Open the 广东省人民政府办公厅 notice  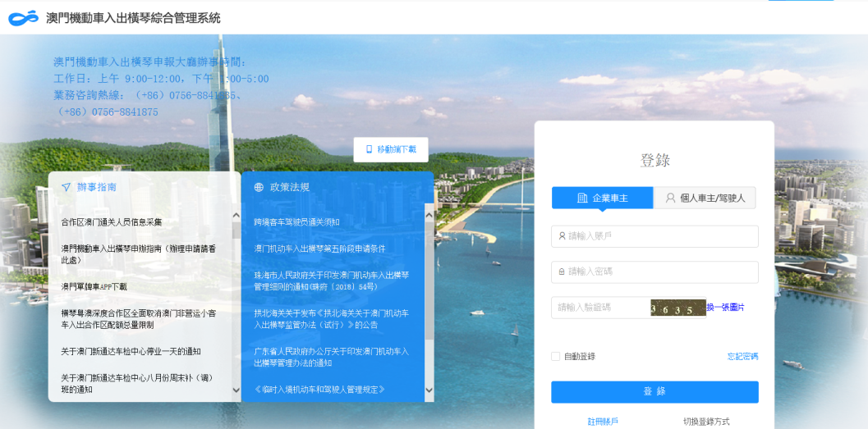pyautogui.click(x=332, y=357)
